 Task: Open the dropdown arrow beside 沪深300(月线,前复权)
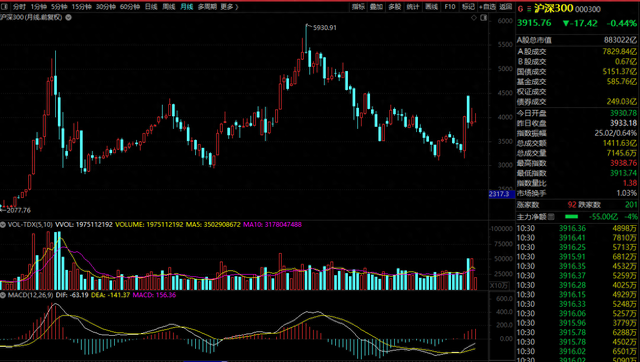click(x=69, y=18)
